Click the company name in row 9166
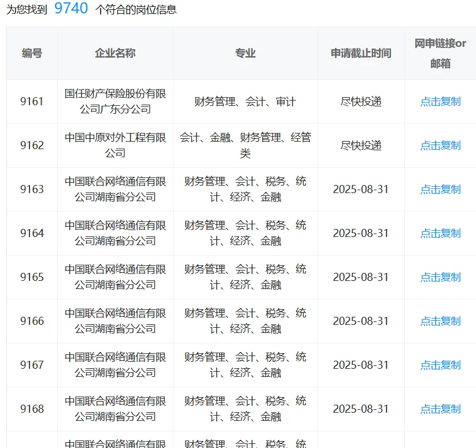 pyautogui.click(x=115, y=321)
